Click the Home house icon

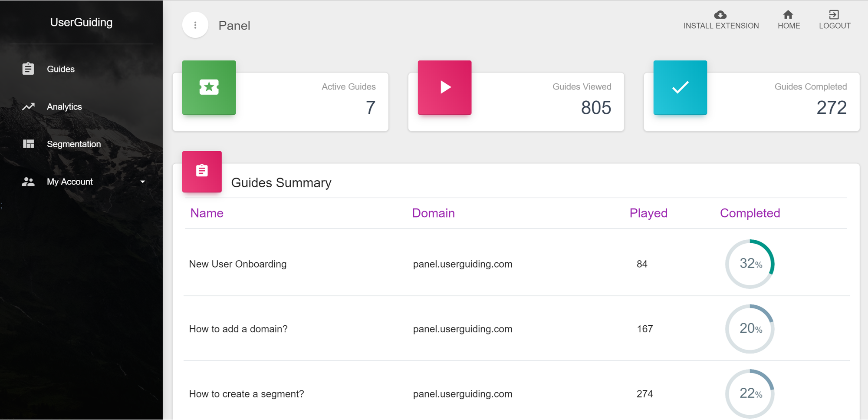click(788, 15)
